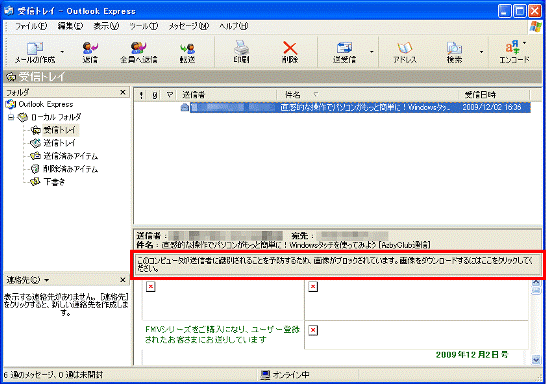546x384 pixels.
Task: Sort by the flag column header
Action: 170,95
